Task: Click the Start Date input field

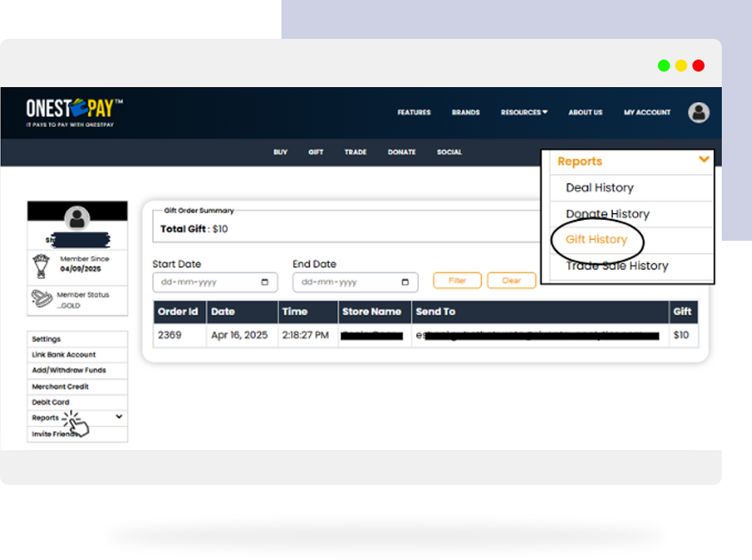Action: (x=205, y=282)
